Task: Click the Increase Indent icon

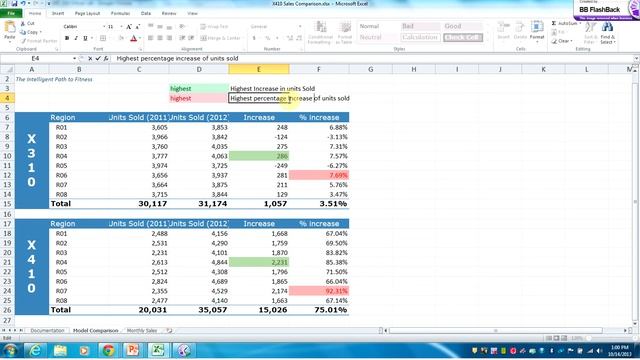Action: [191, 38]
